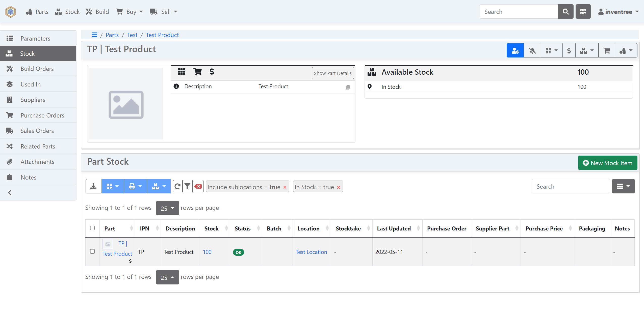
Task: Toggle notification subscription for this part
Action: [532, 50]
